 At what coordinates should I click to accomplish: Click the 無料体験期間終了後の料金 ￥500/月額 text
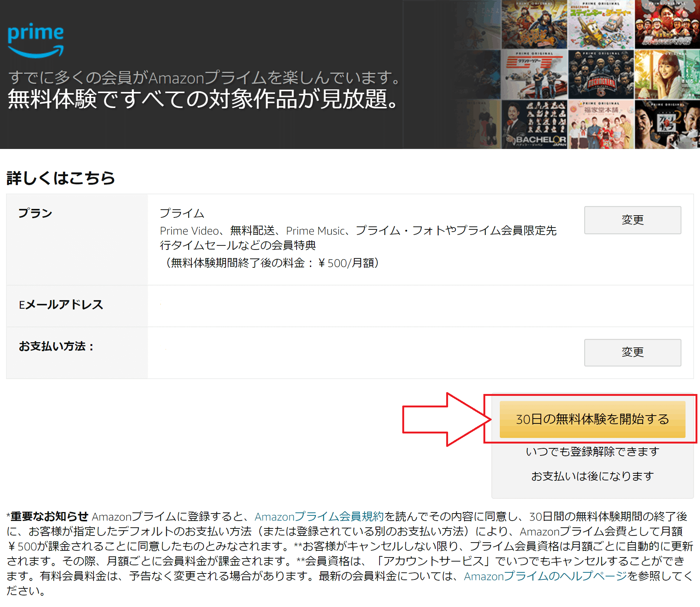(272, 263)
